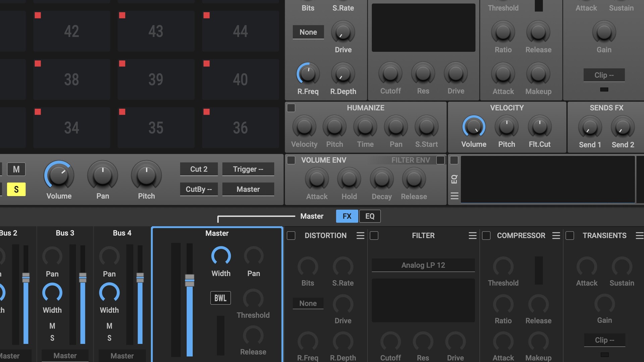644x362 pixels.
Task: Switch to the master EQ tab
Action: tap(370, 216)
